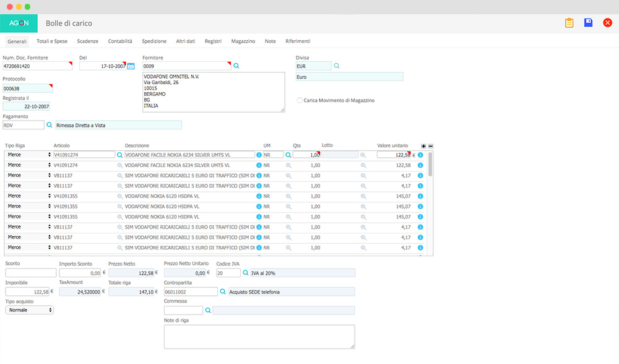Search Articolo in first row V41091274
Image resolution: width=619 pixels, height=364 pixels.
[119, 155]
